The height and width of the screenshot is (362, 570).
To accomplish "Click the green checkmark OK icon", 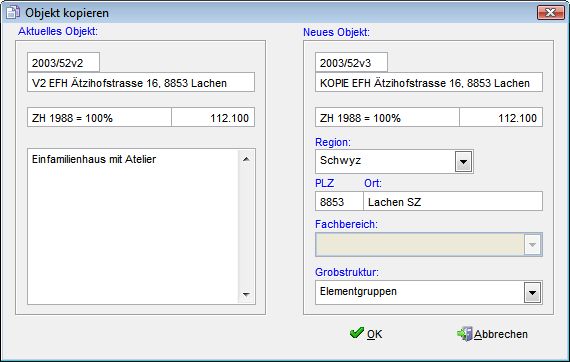I will [x=356, y=332].
